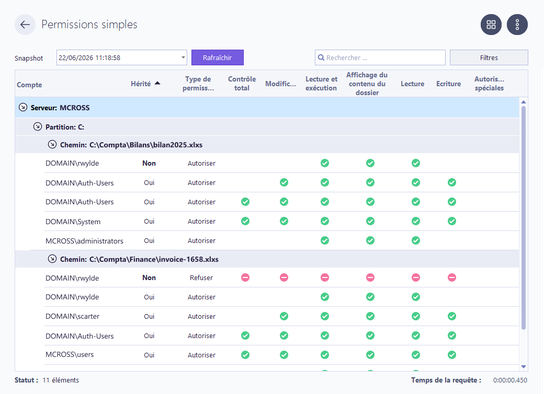Select DOMAIN\rwylde under bilan2025.xlxs
This screenshot has width=544, height=394.
point(72,163)
